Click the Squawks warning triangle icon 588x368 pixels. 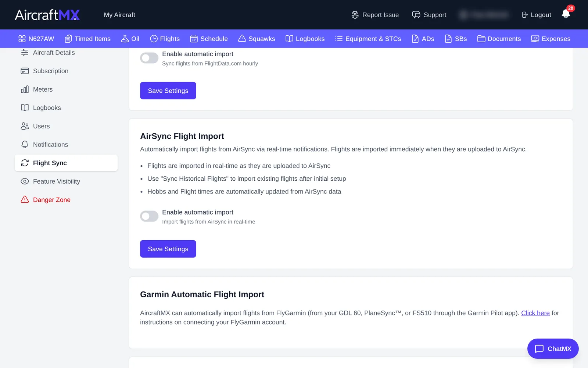click(242, 39)
